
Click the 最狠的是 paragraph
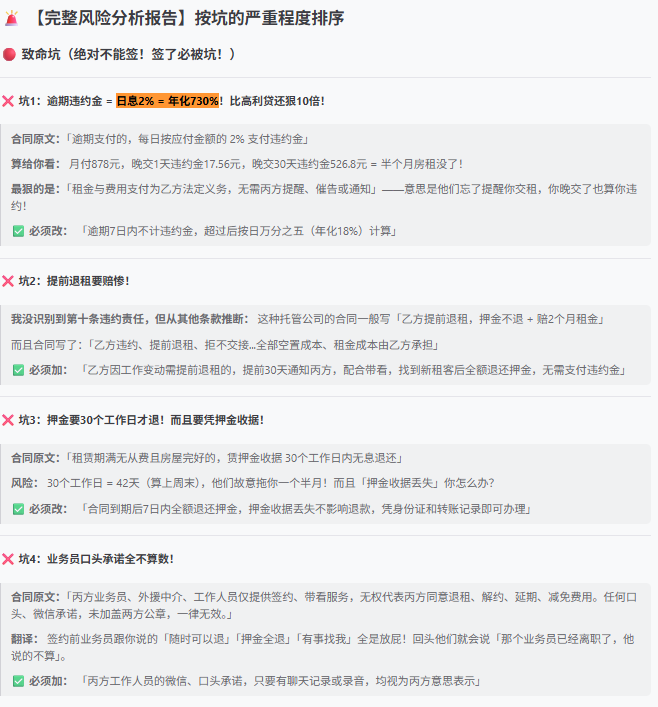pos(325,197)
